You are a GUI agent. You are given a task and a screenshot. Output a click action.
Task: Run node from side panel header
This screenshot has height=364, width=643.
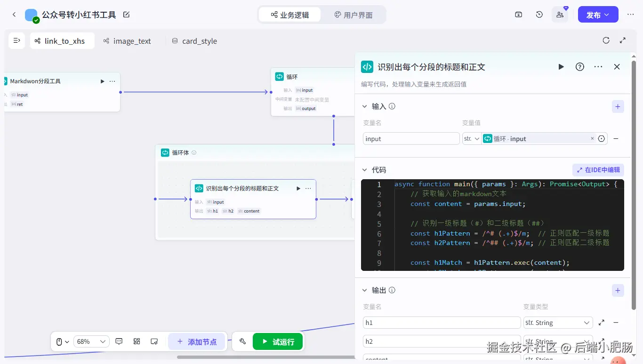561,67
